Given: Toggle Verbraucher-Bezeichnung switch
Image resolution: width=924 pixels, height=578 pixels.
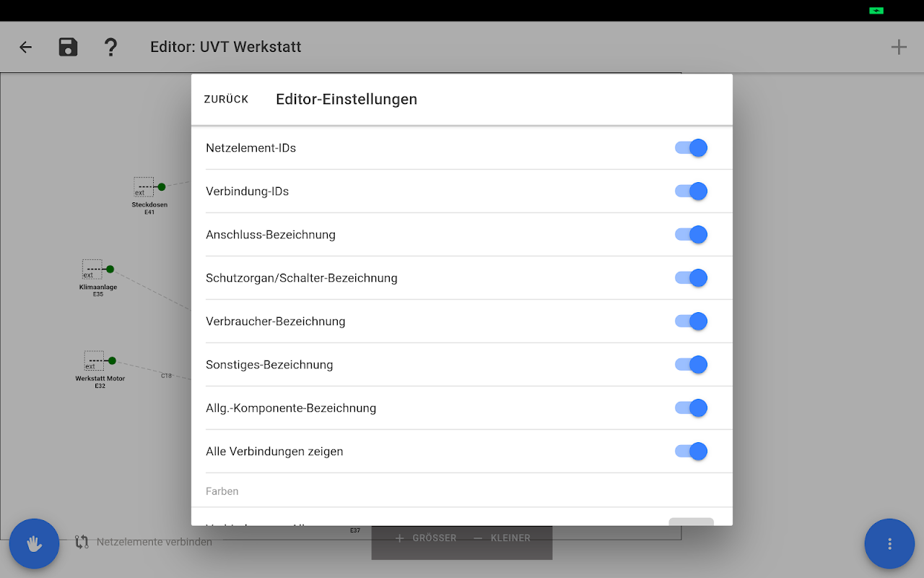Looking at the screenshot, I should [691, 322].
